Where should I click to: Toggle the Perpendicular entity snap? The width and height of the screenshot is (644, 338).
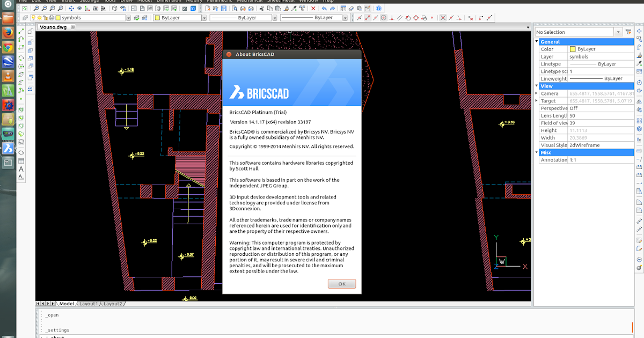coord(392,18)
